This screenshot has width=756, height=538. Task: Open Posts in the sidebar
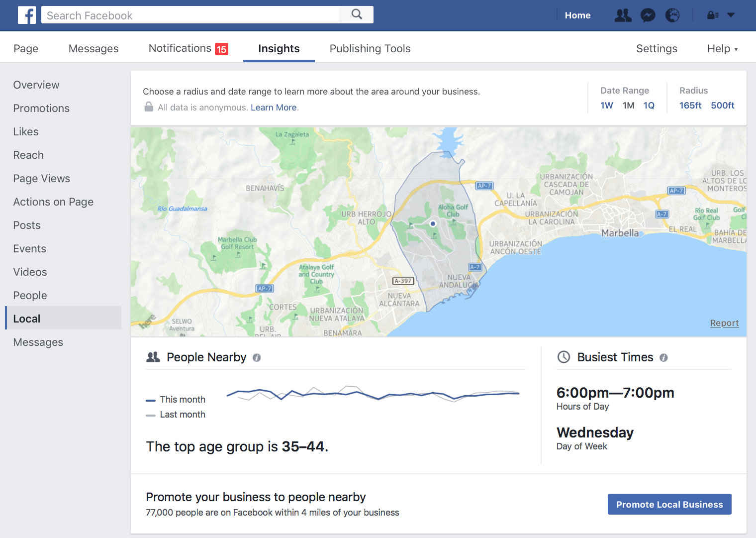(x=27, y=225)
